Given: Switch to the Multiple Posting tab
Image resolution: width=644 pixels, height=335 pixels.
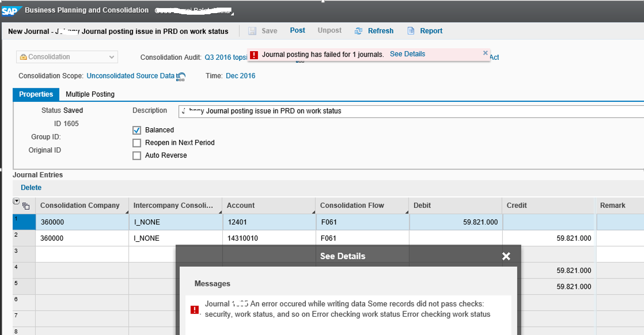Looking at the screenshot, I should click(90, 94).
